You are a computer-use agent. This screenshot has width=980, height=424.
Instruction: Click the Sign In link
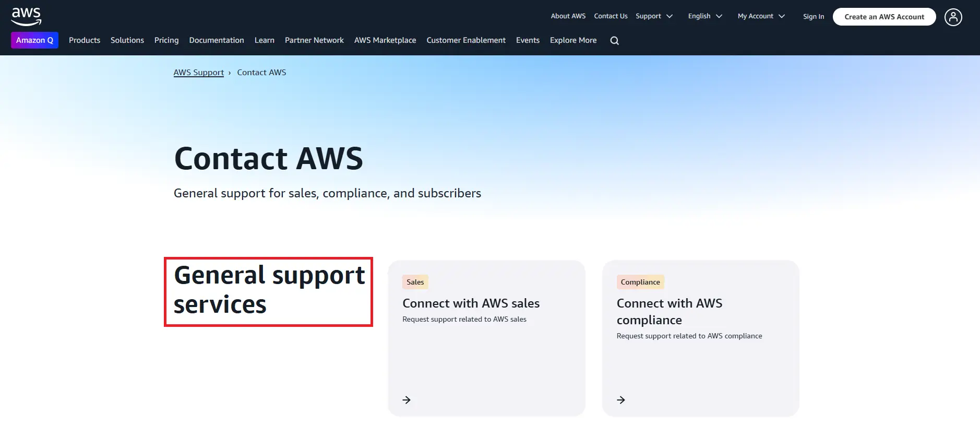point(814,17)
